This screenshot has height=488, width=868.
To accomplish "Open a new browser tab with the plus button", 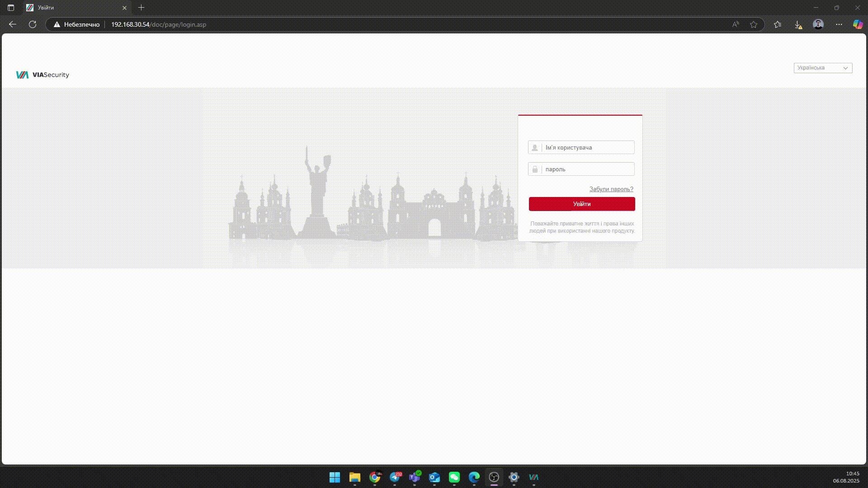I will pyautogui.click(x=141, y=8).
